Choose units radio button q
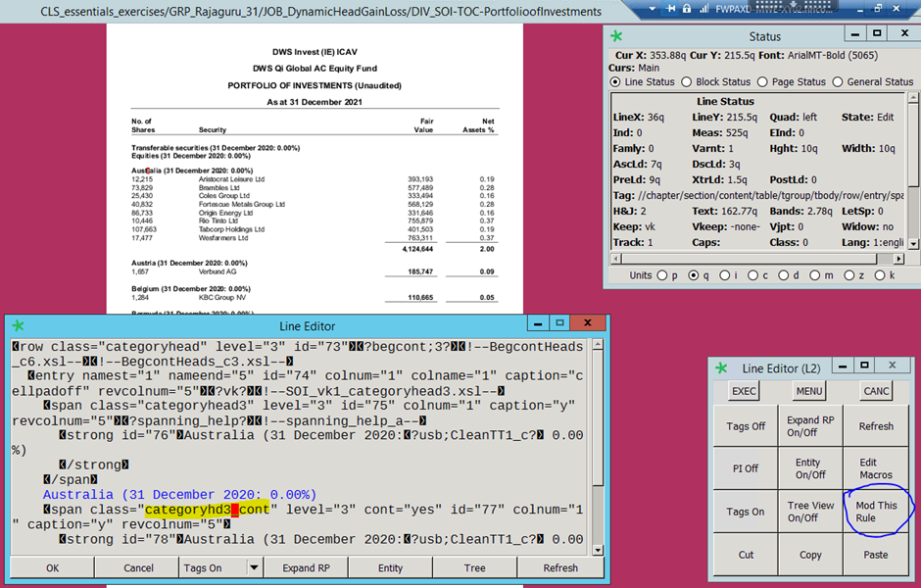This screenshot has height=588, width=921. coord(694,275)
